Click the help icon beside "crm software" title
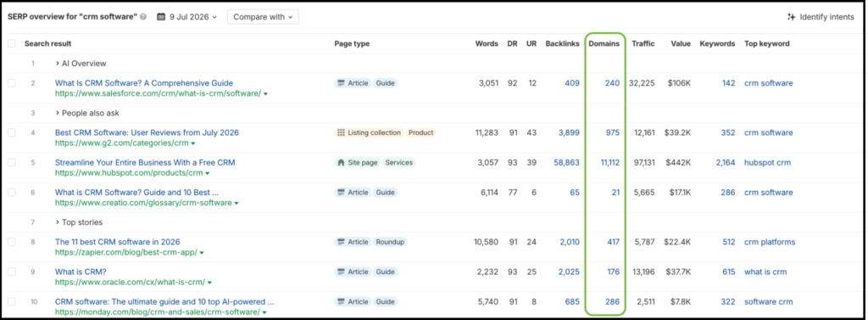Image resolution: width=868 pixels, height=320 pixels. (x=143, y=17)
